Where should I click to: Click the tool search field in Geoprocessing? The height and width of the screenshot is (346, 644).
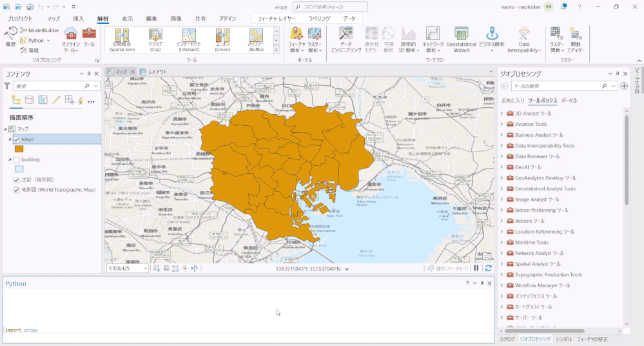pyautogui.click(x=557, y=86)
